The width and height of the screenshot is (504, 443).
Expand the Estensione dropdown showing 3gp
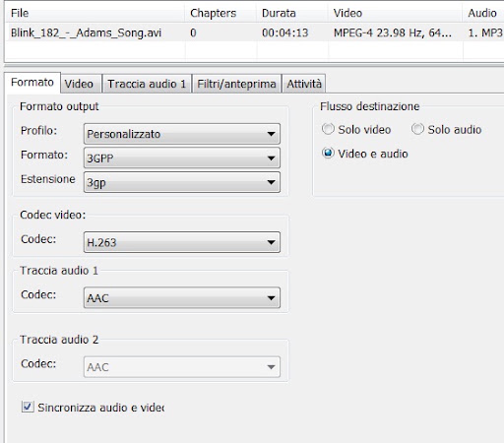[x=182, y=182]
